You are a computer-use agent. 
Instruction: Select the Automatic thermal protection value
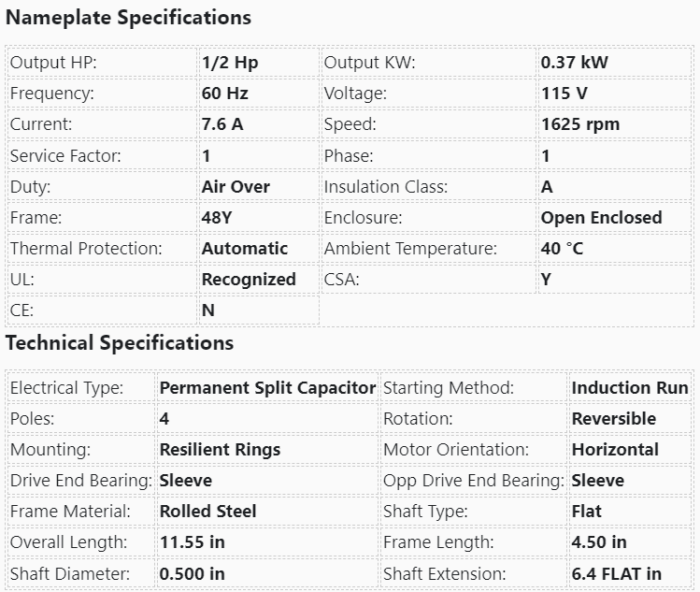pyautogui.click(x=245, y=249)
